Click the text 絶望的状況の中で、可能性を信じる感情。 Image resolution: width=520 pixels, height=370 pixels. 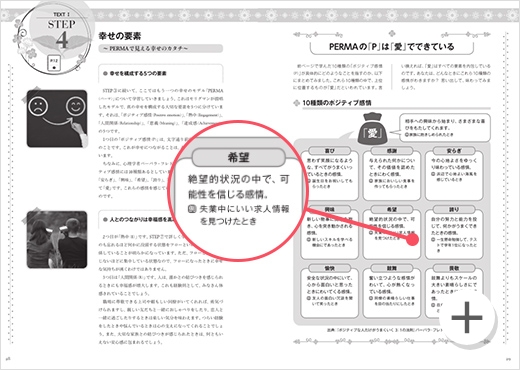point(239,186)
